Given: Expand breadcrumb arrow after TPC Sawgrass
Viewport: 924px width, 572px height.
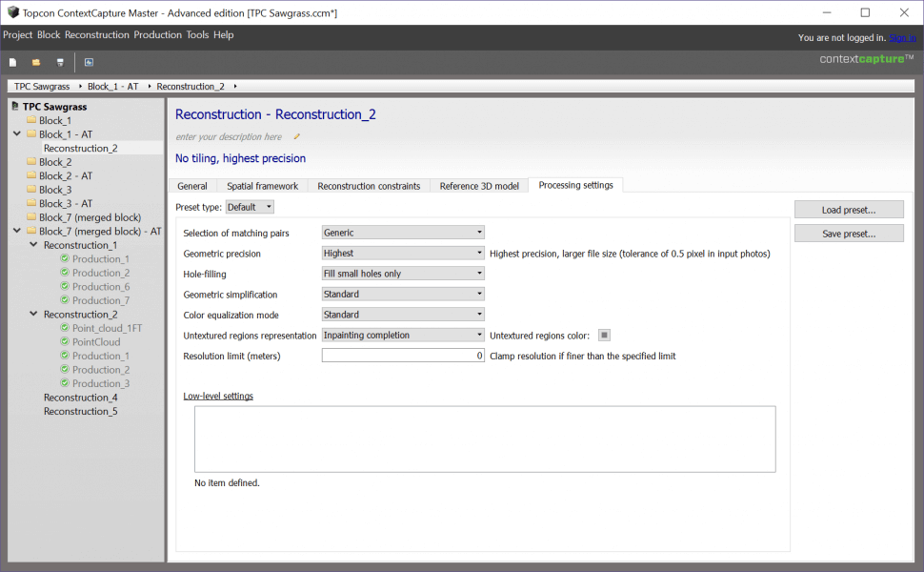Looking at the screenshot, I should click(x=80, y=86).
